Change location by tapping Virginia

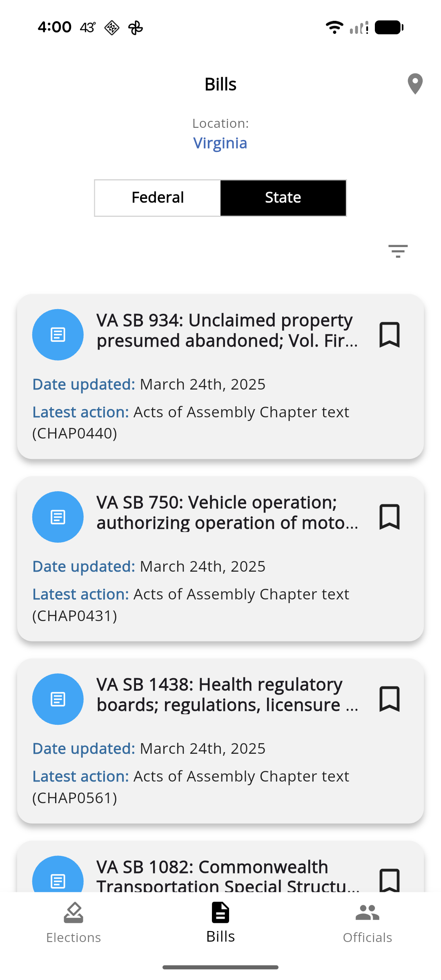pos(220,143)
